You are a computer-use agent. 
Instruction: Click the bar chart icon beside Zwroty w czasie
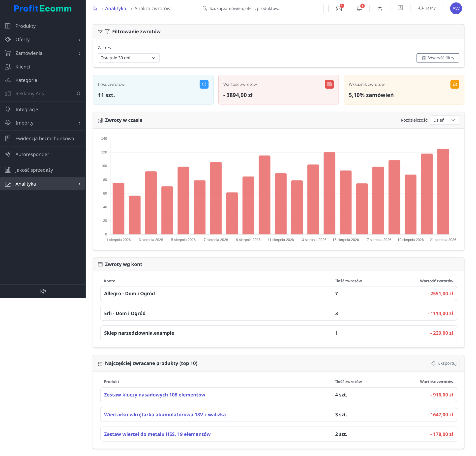pyautogui.click(x=100, y=120)
